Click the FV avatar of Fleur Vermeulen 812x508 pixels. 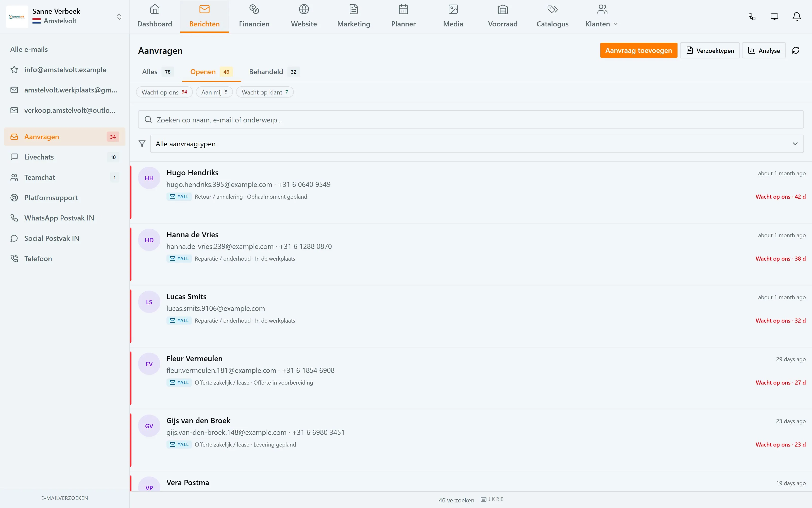[x=149, y=364]
